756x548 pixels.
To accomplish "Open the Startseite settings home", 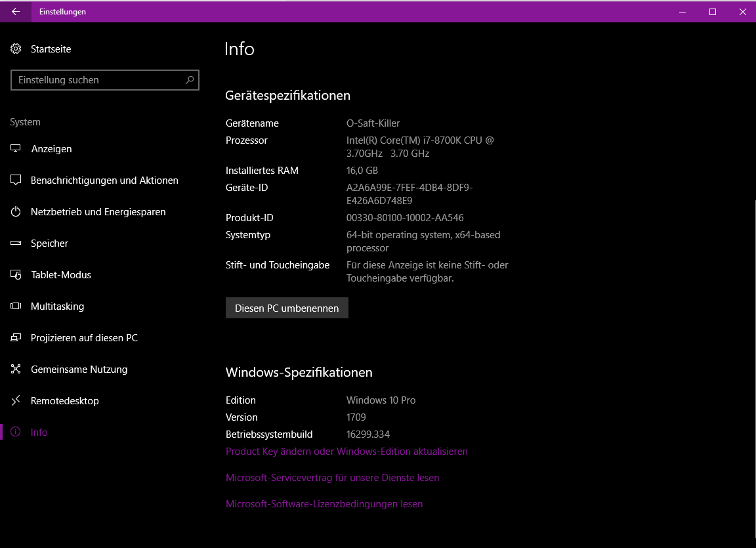I will click(51, 49).
